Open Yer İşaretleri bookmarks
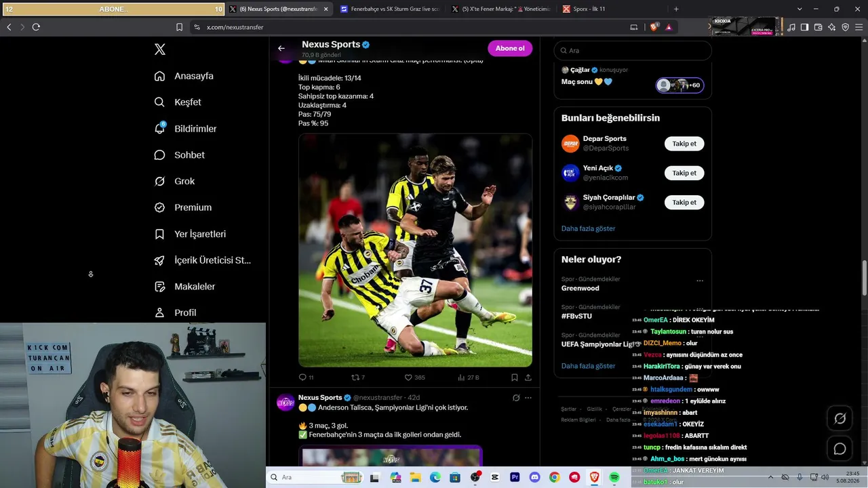 coord(190,234)
